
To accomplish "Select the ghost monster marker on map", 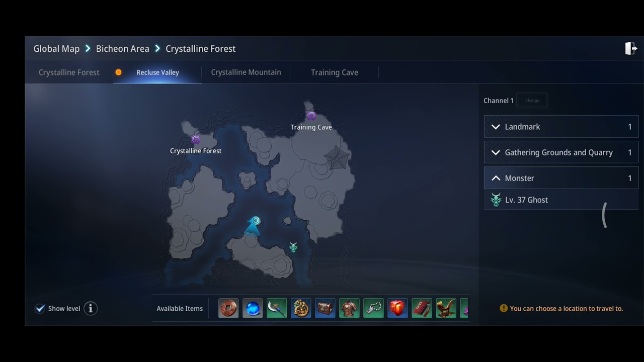I will click(x=293, y=247).
